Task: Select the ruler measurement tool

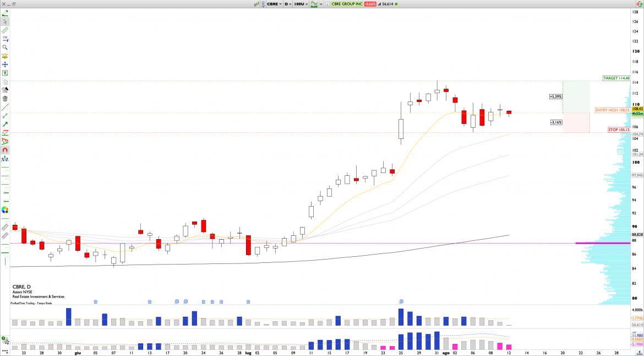Action: (x=5, y=30)
